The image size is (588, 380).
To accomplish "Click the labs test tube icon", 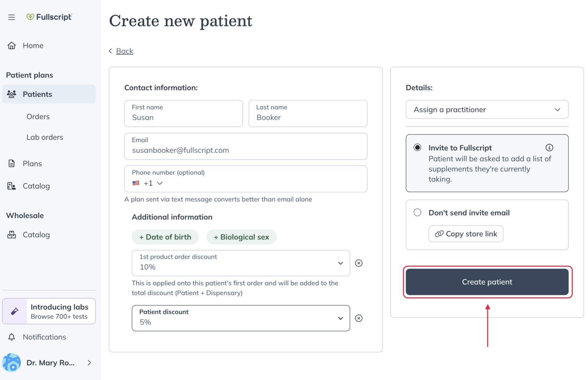I will click(x=15, y=311).
